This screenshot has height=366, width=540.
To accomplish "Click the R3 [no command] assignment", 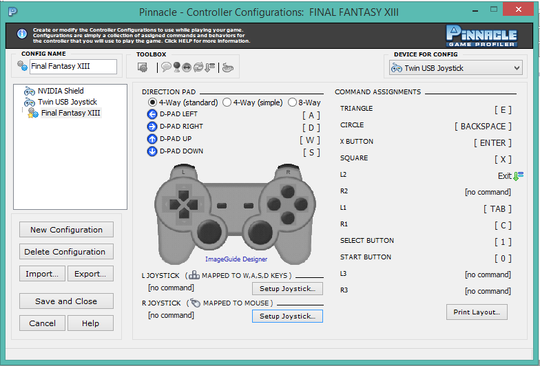I will point(488,291).
